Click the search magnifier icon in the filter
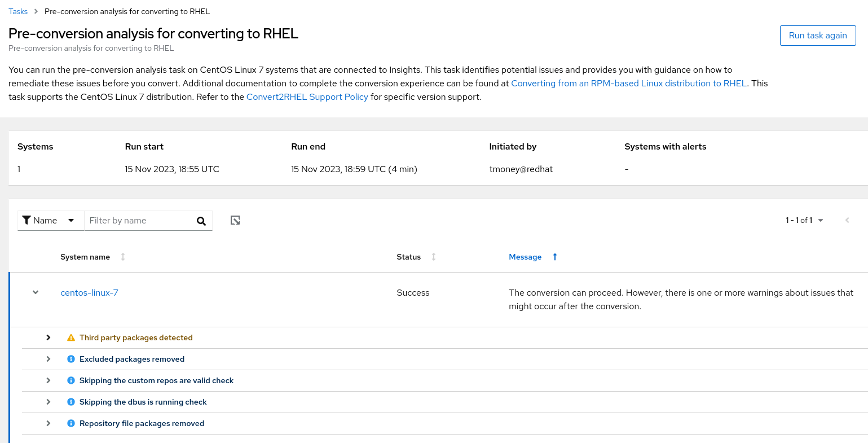This screenshot has height=443, width=868. point(201,221)
